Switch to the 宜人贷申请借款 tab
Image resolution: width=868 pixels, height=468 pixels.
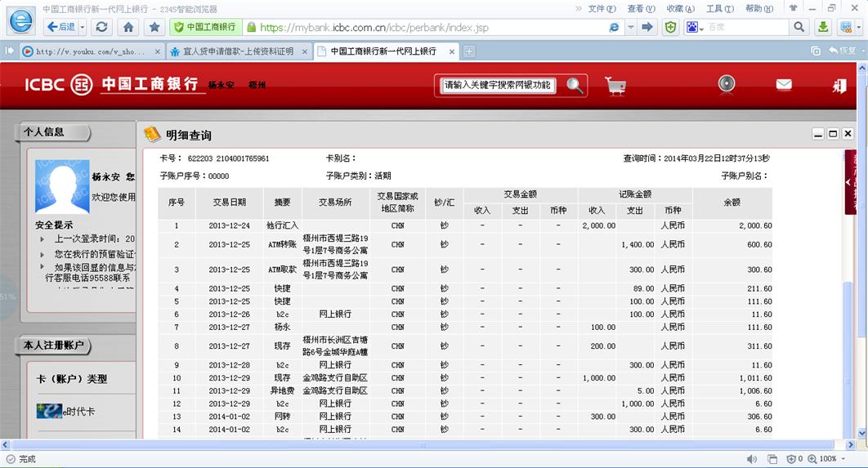(x=237, y=51)
